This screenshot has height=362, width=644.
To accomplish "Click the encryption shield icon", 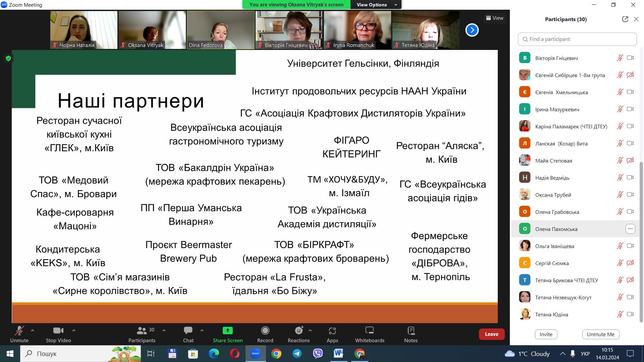I will click(x=8, y=58).
